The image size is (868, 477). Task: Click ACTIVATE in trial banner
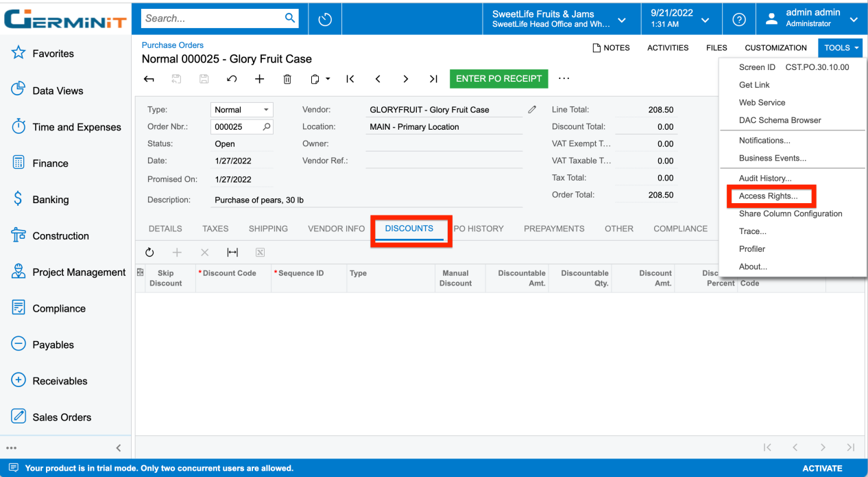pos(822,469)
